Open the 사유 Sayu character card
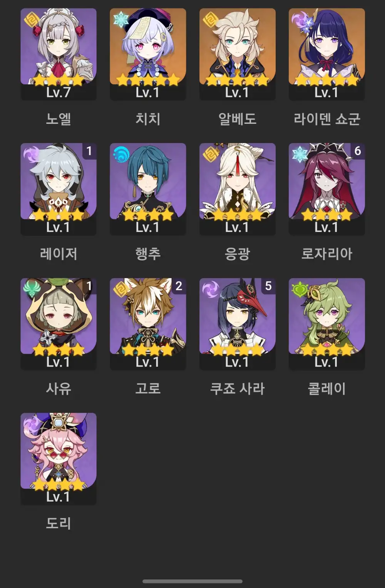The height and width of the screenshot is (588, 385). (x=59, y=324)
